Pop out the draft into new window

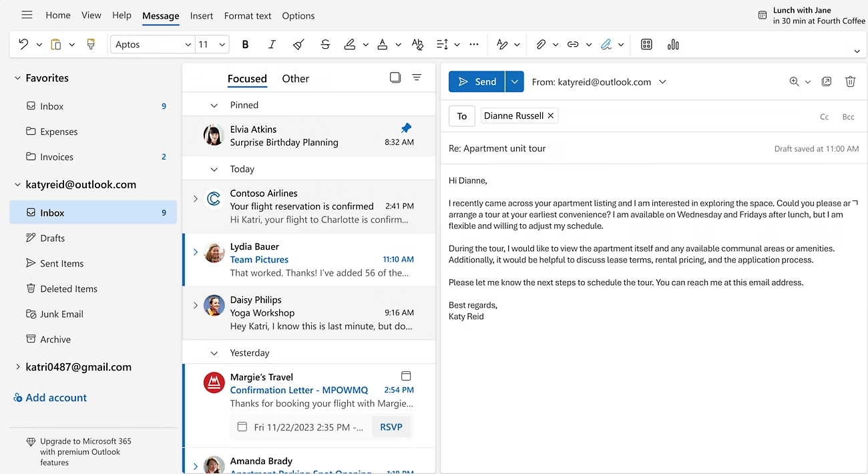coord(827,81)
